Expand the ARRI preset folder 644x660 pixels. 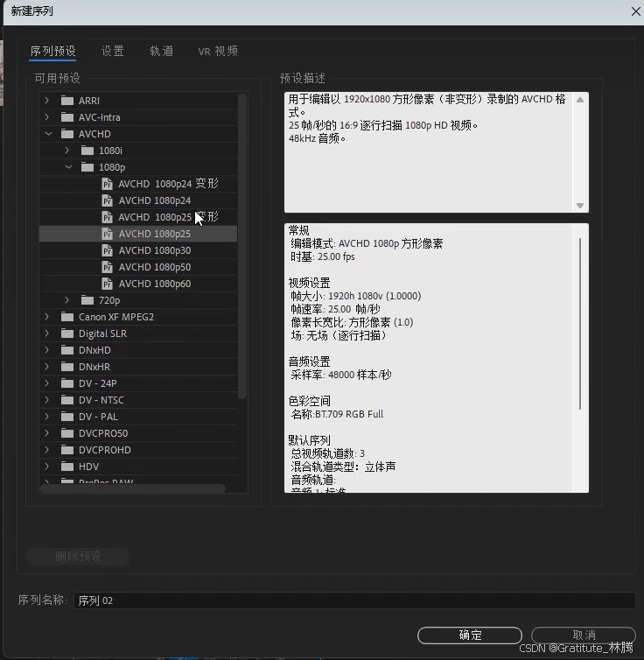tap(47, 101)
